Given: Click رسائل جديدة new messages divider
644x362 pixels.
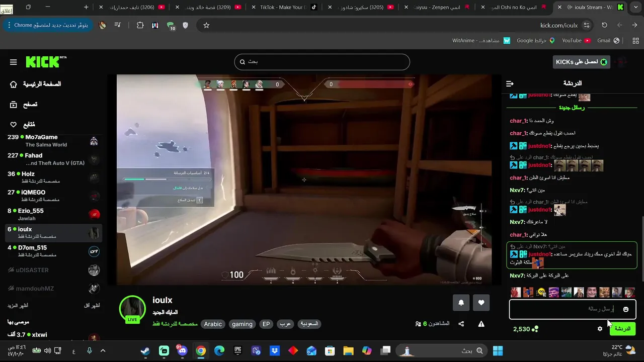Looking at the screenshot, I should click(x=572, y=108).
